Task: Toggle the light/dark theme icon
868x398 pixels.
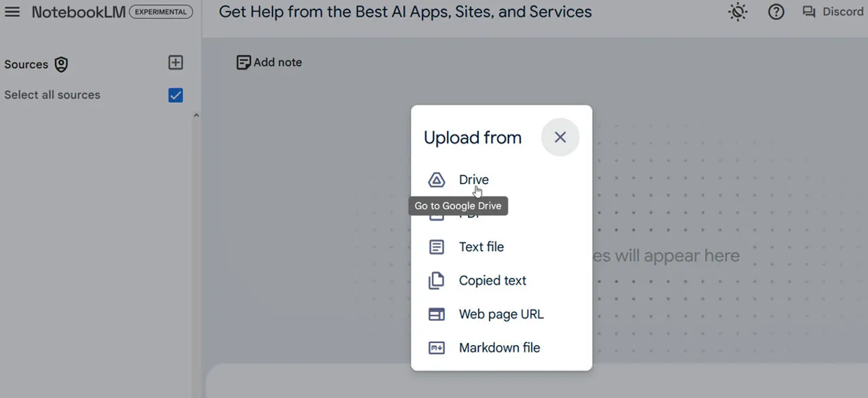Action: point(738,12)
